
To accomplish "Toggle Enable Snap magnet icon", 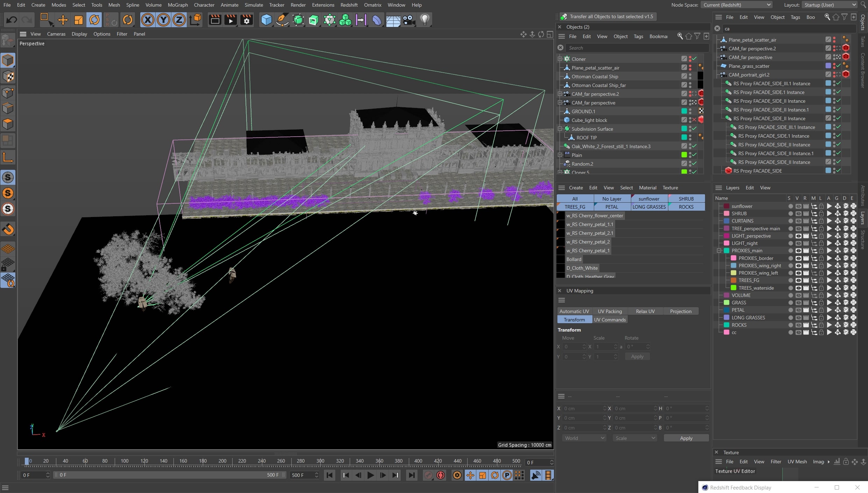I will click(8, 229).
